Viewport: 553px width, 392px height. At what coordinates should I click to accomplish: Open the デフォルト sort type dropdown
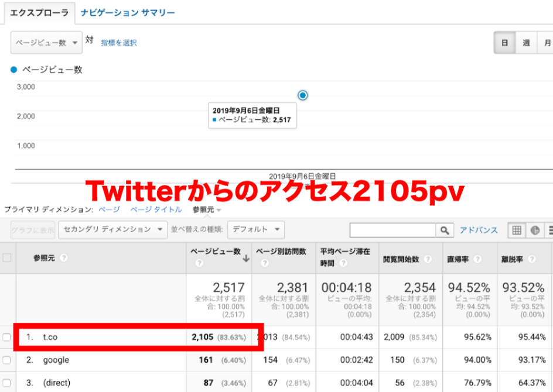(x=256, y=229)
